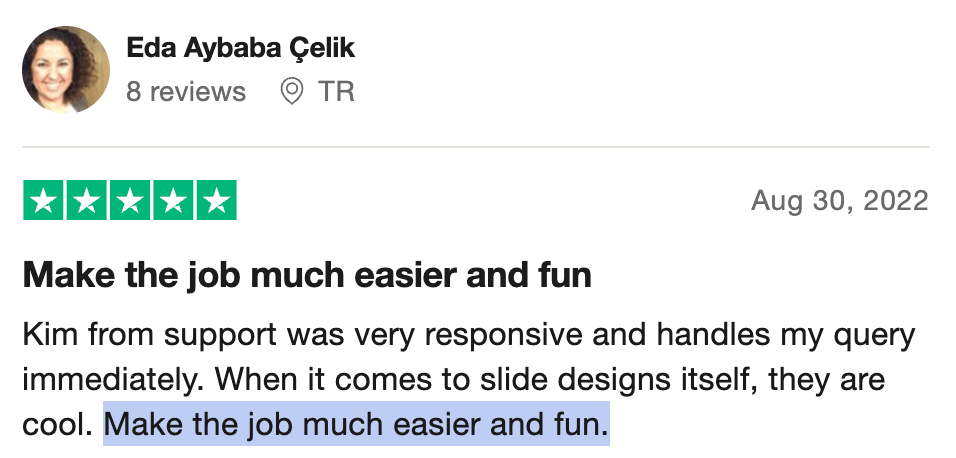
Task: Click the fifth green rating star
Action: [x=216, y=200]
